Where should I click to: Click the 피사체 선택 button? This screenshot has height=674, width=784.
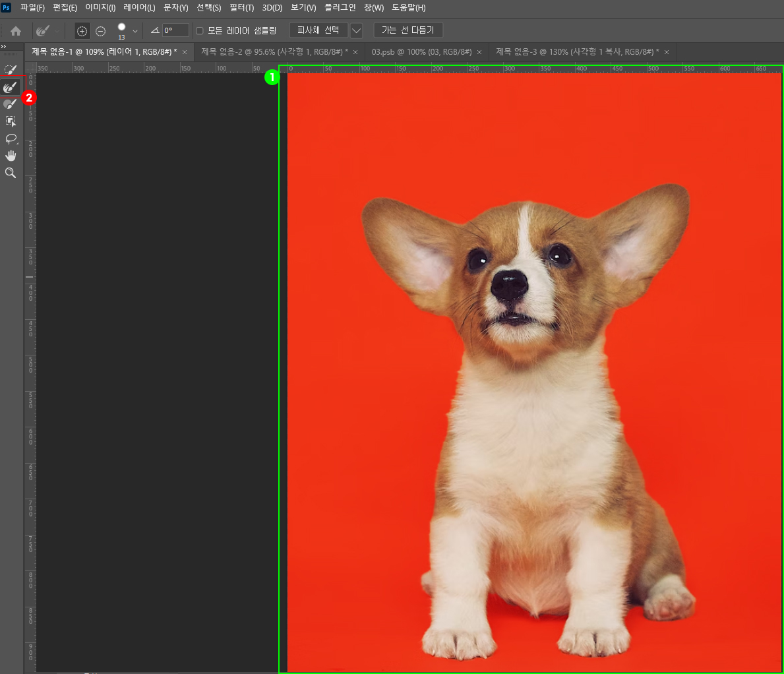(318, 30)
